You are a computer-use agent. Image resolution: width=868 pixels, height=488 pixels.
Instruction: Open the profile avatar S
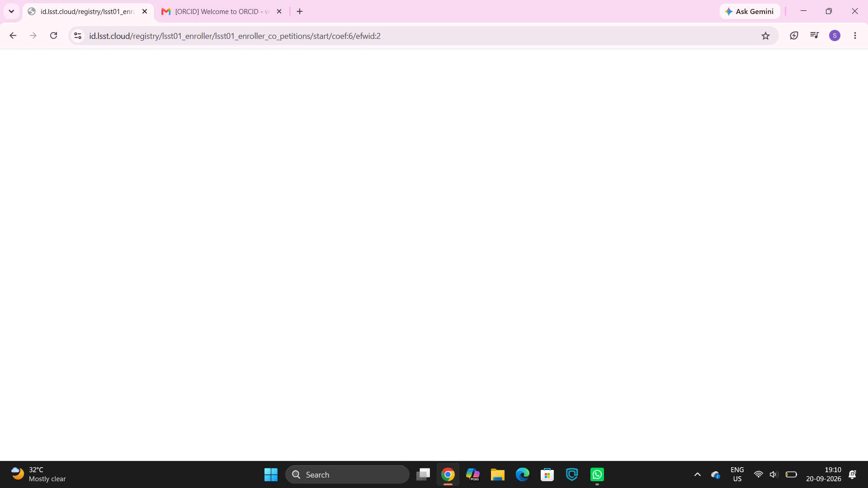click(835, 36)
